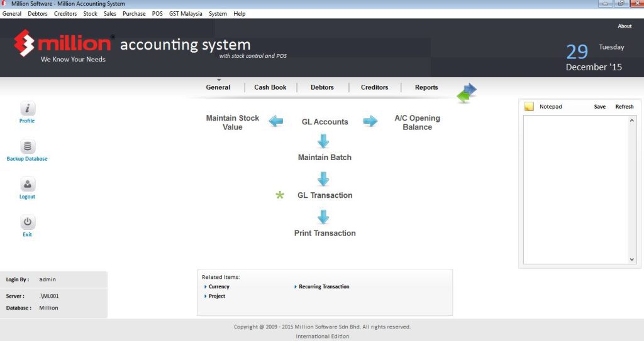Click the Logout label
The width and height of the screenshot is (644, 341).
(x=27, y=197)
